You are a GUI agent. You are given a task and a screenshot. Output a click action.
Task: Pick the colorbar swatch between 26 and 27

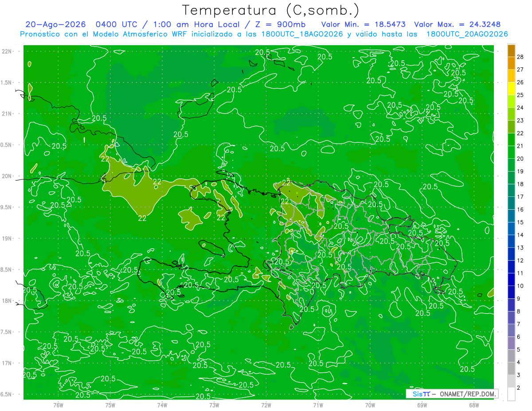point(511,76)
